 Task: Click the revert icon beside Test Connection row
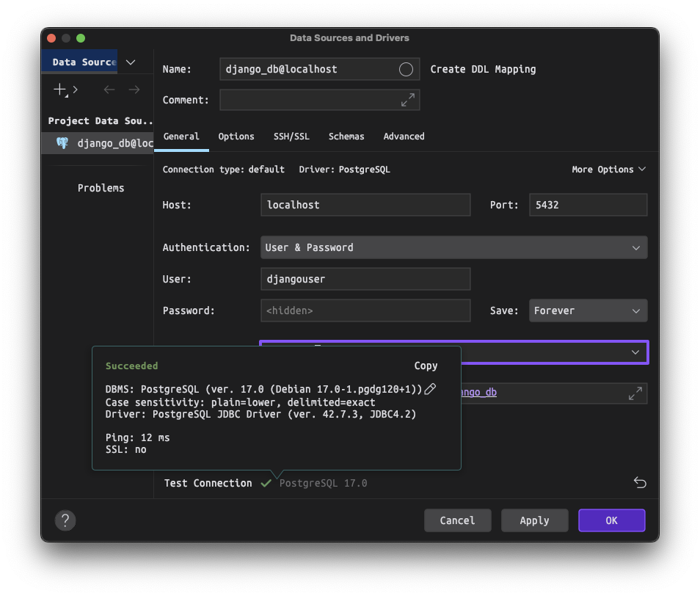(639, 482)
